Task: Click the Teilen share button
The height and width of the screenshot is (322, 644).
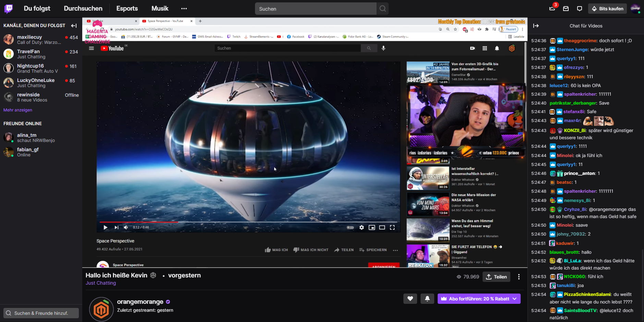Action: click(x=496, y=277)
